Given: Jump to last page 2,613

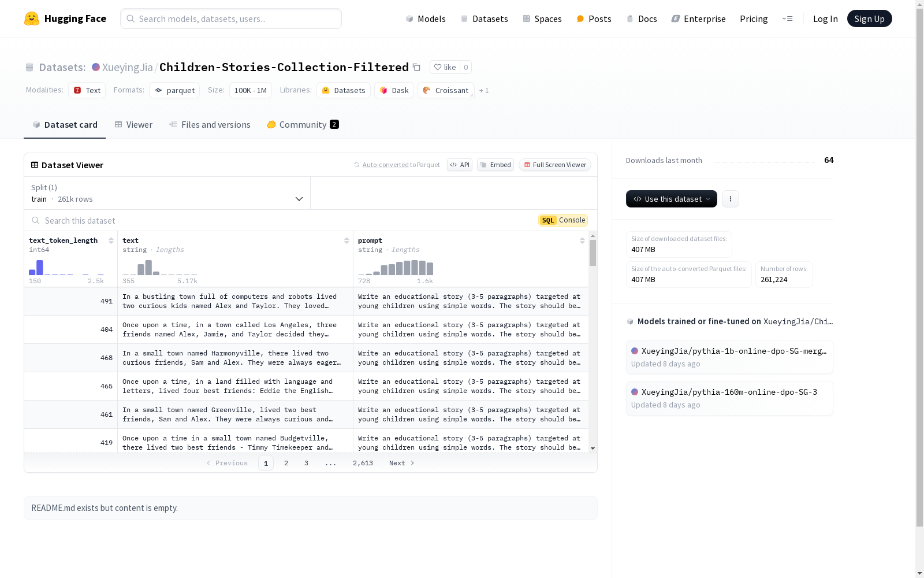Looking at the screenshot, I should point(363,463).
